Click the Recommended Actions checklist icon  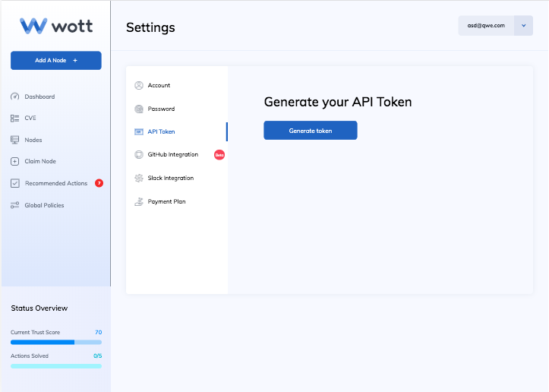(x=14, y=183)
